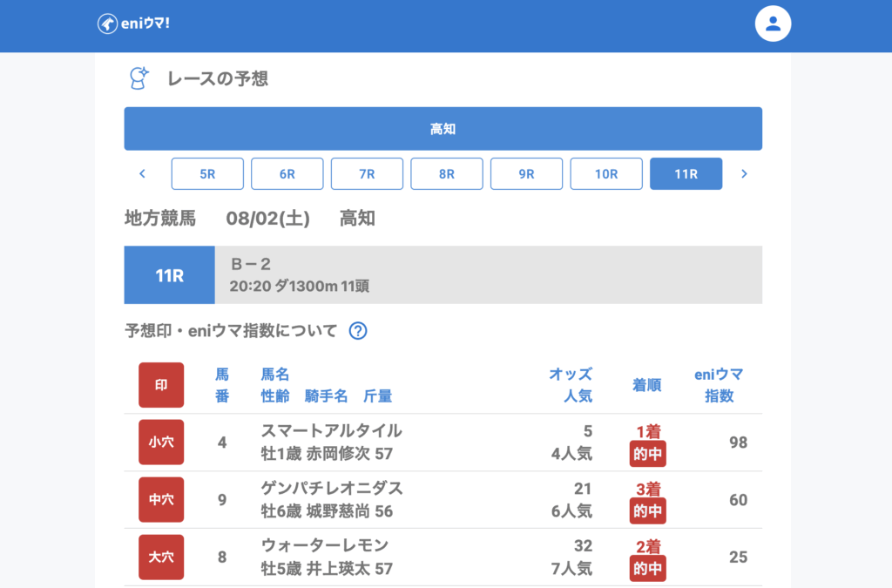Open the user profile account icon
892x588 pixels.
pos(772,24)
